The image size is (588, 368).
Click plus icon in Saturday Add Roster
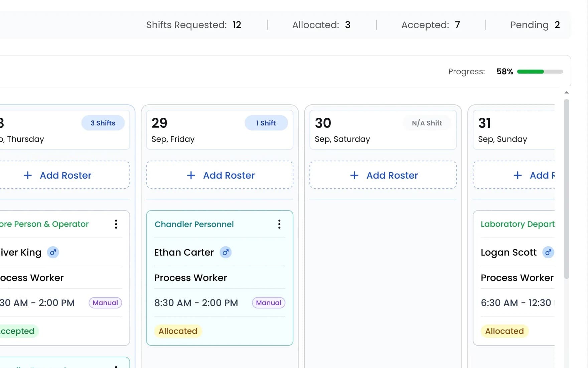354,175
